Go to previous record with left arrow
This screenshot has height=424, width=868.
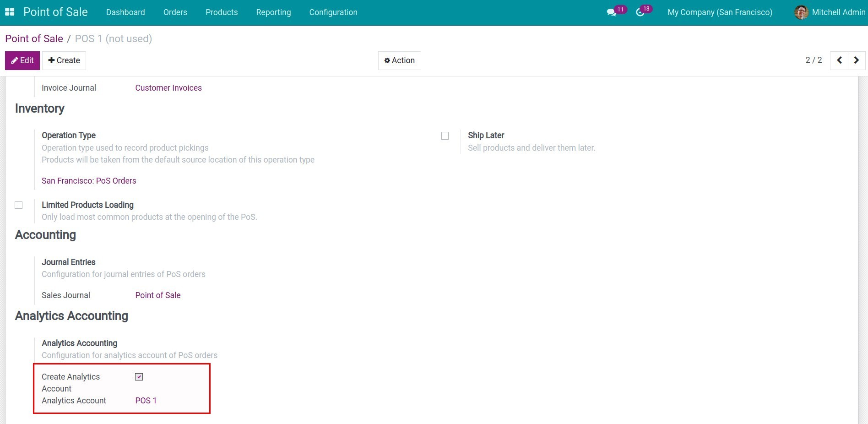click(839, 60)
